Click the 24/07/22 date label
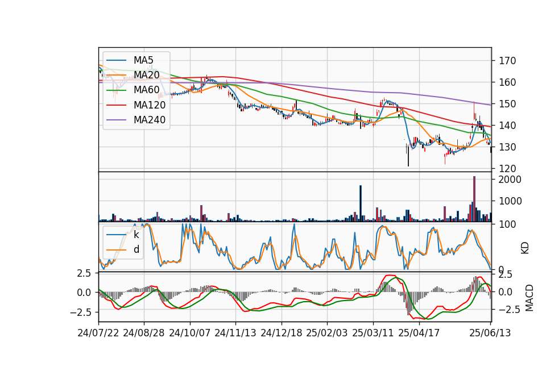Screen dimensions: 546x392 (98, 333)
